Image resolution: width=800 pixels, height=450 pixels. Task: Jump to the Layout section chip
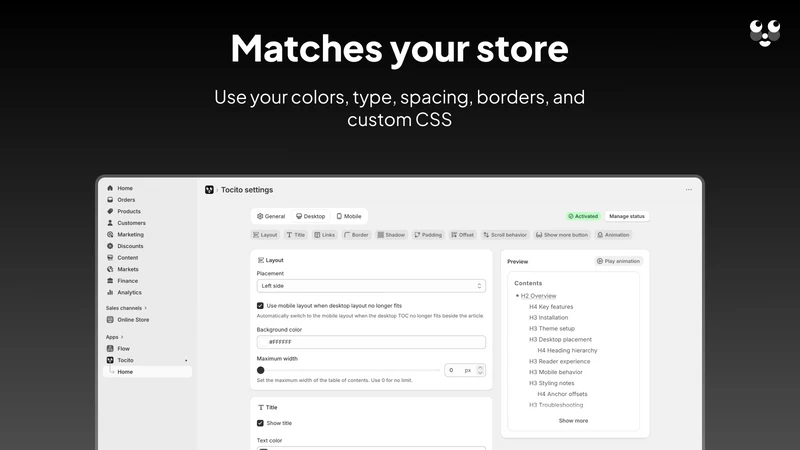coord(265,235)
